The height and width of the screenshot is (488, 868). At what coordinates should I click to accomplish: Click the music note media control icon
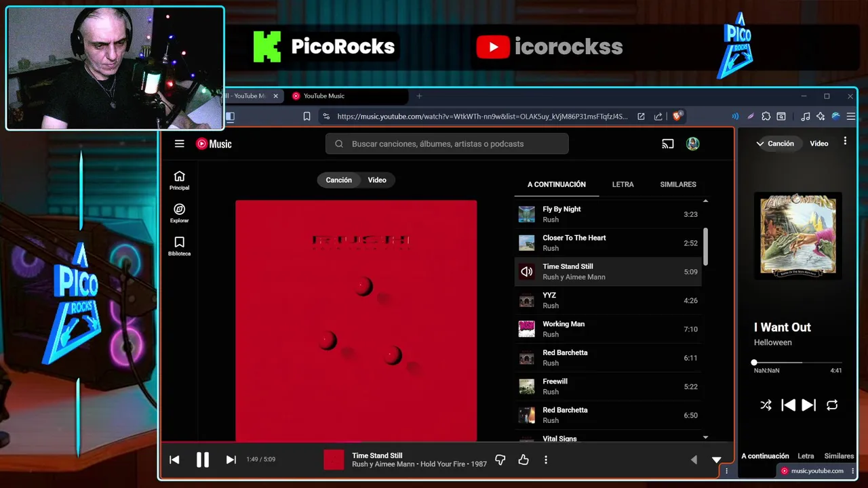pos(805,117)
